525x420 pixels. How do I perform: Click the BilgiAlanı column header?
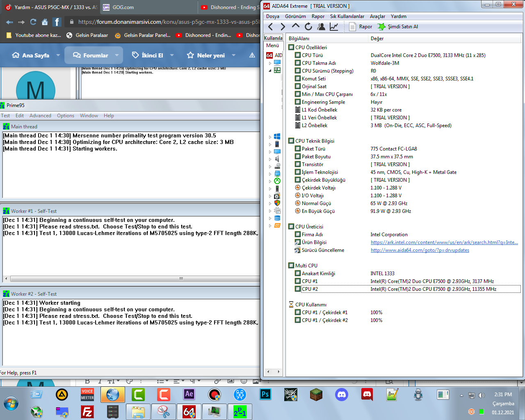coord(327,39)
